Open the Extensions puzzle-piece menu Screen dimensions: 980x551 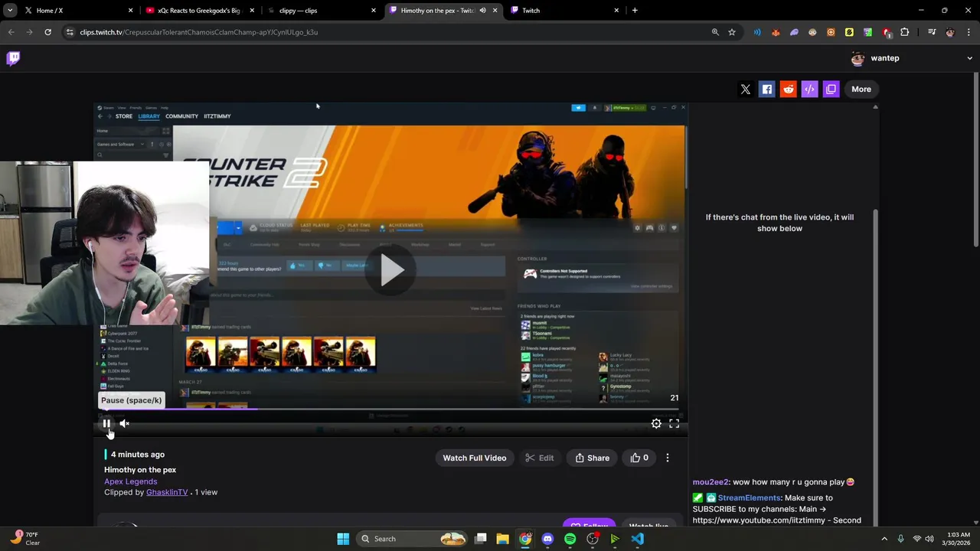[x=905, y=32]
